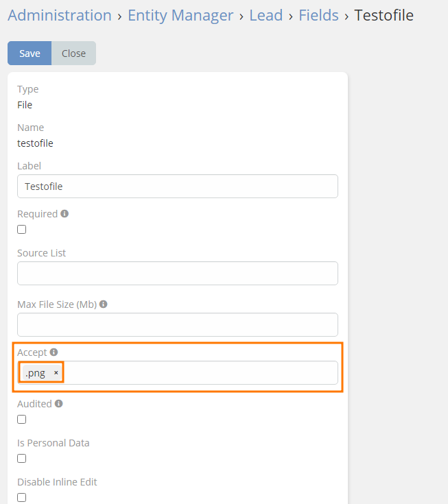Open the Entity Manager breadcrumb link
The width and height of the screenshot is (448, 504).
(180, 15)
